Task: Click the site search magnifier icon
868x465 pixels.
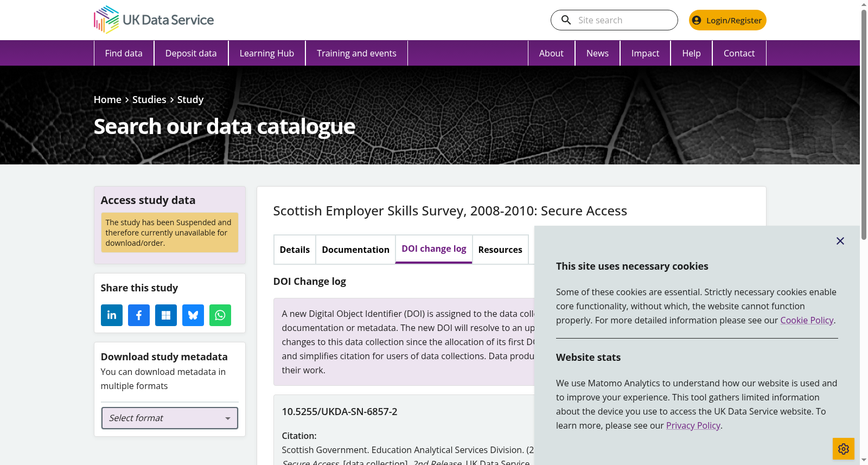Action: click(566, 20)
